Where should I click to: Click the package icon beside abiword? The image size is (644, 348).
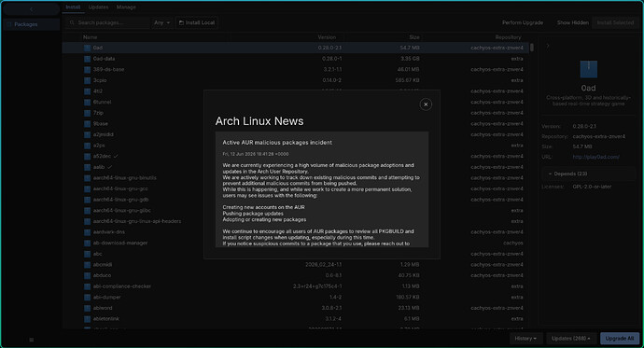click(x=87, y=308)
